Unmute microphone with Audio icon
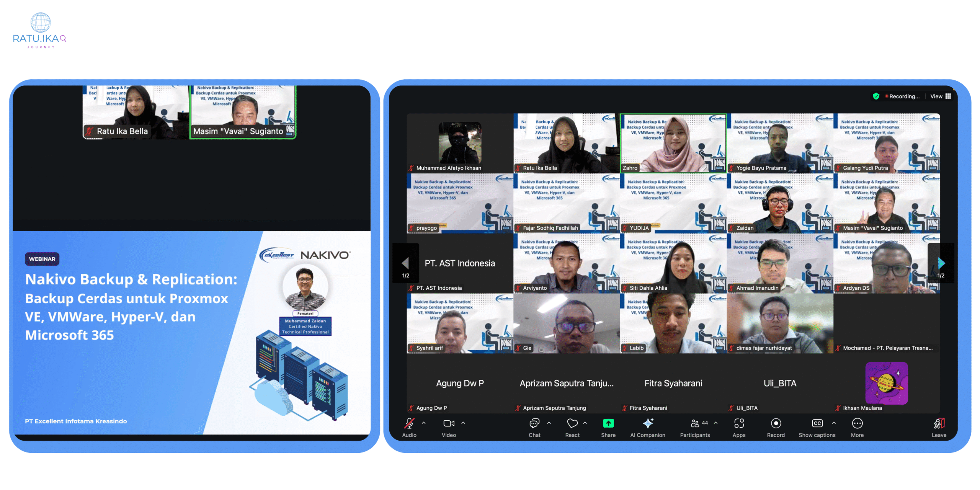980x490 pixels. tap(409, 423)
